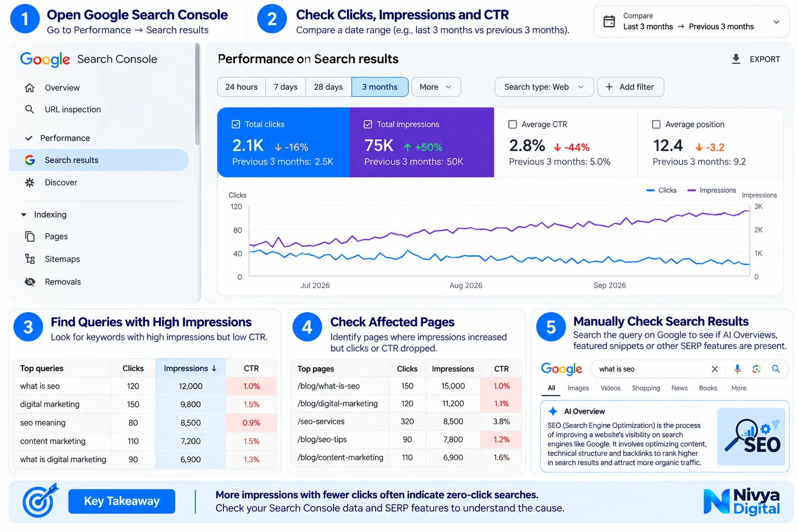Click the Google G icon beside Search results
The height and width of the screenshot is (532, 798).
click(x=30, y=160)
